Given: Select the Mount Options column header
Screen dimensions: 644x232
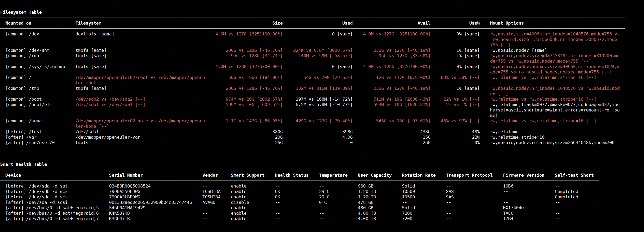Looking at the screenshot, I should point(507,23).
